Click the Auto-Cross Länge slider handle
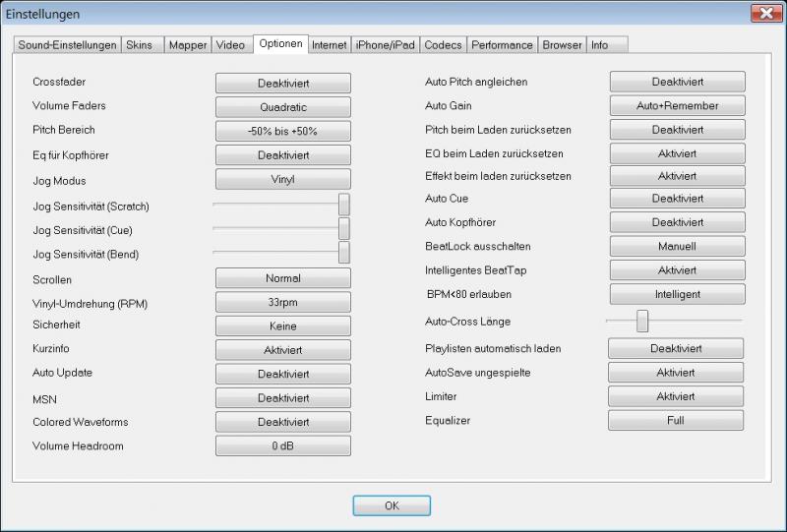 642,321
